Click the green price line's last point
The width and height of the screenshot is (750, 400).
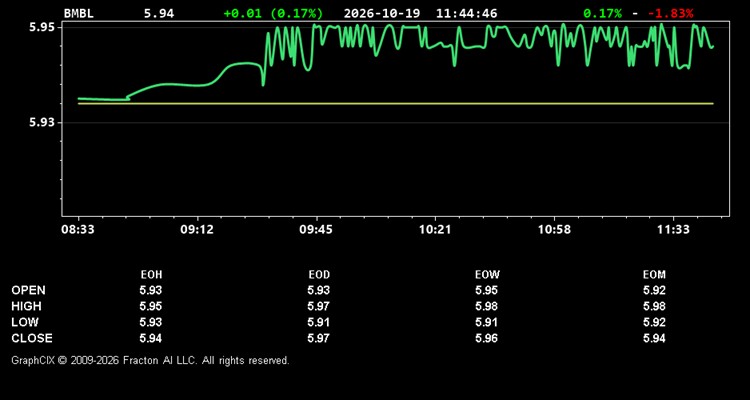713,47
